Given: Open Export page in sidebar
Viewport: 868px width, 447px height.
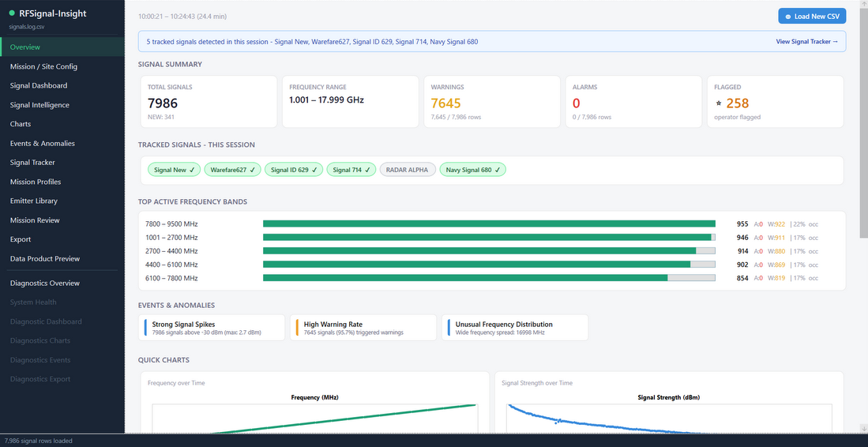Looking at the screenshot, I should coord(62,239).
